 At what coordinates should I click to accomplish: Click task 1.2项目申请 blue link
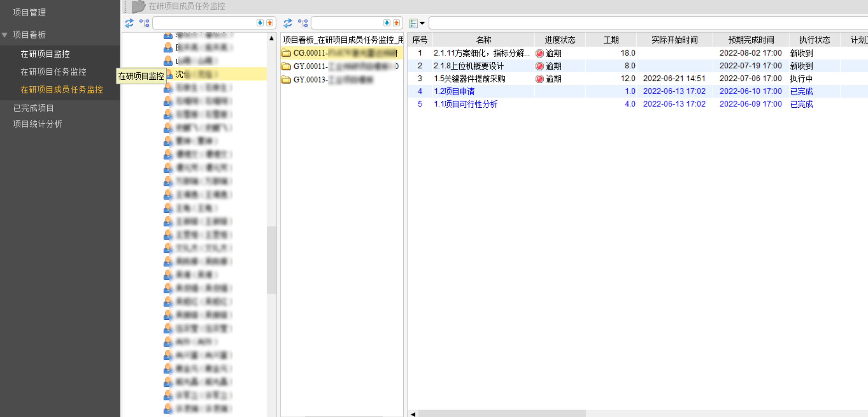(x=454, y=91)
